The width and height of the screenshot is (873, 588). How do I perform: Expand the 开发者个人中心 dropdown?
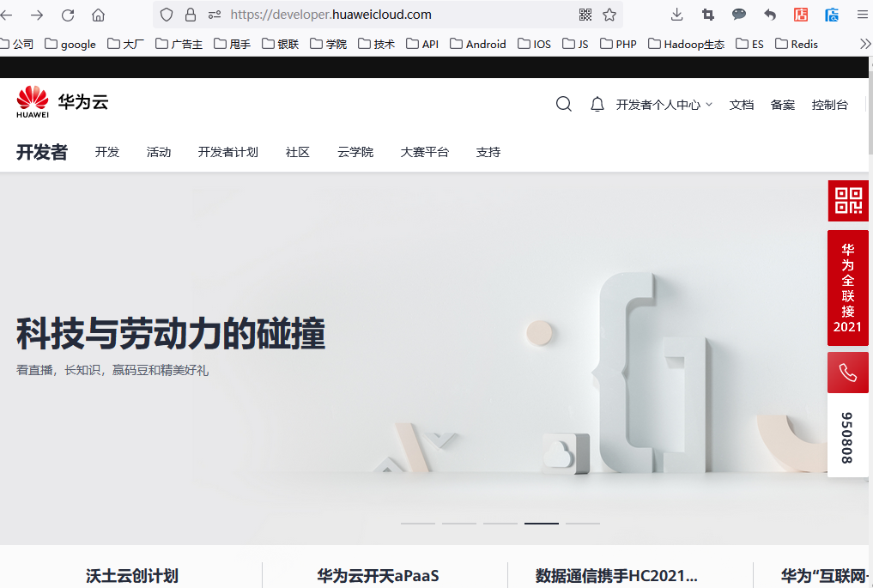[x=664, y=105]
